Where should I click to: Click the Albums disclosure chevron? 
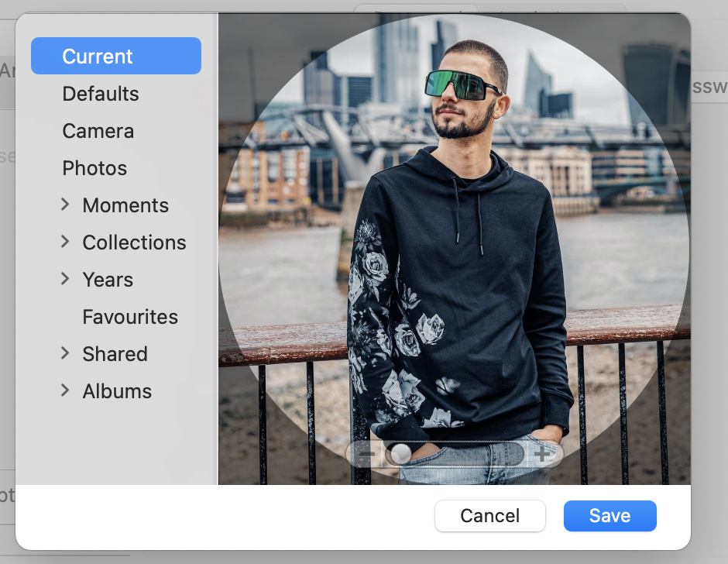[66, 390]
